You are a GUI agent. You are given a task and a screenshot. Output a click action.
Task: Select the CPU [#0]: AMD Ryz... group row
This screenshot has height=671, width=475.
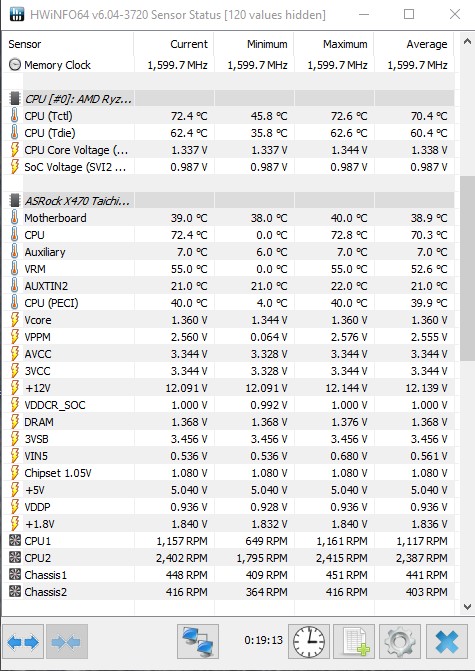click(230, 99)
